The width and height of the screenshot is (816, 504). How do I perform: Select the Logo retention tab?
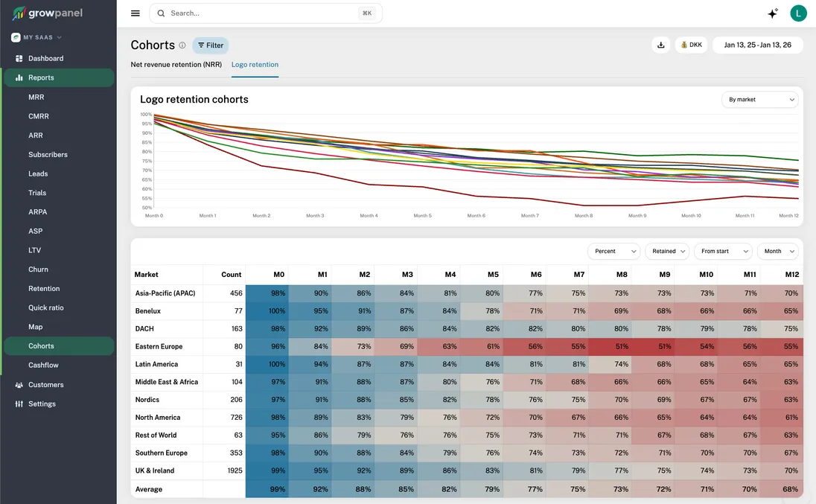[255, 64]
